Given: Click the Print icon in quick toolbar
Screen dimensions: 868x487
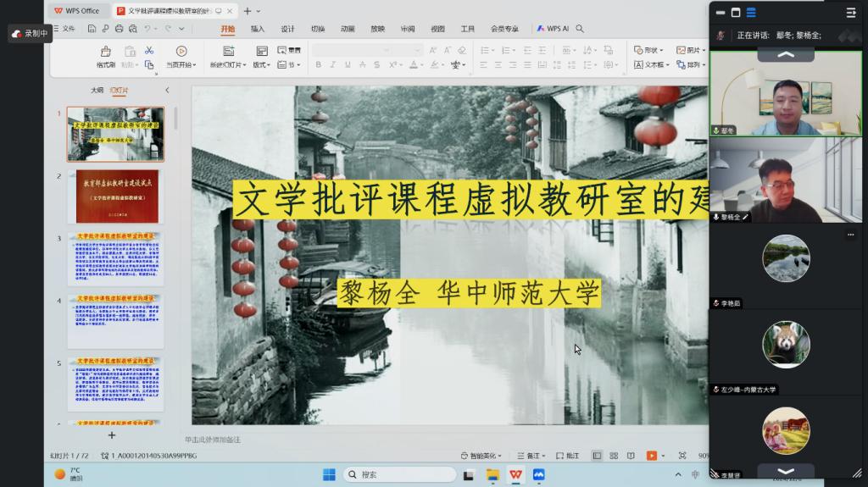Looking at the screenshot, I should tap(119, 29).
